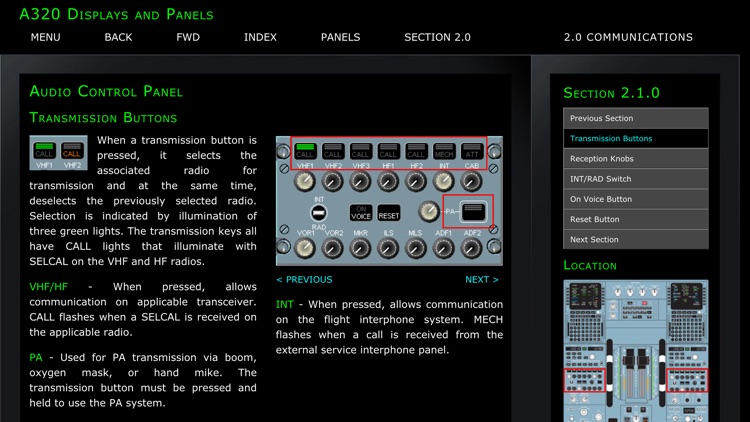Click the green INT term heading
Screen dimensions: 750x422
[x=285, y=304]
